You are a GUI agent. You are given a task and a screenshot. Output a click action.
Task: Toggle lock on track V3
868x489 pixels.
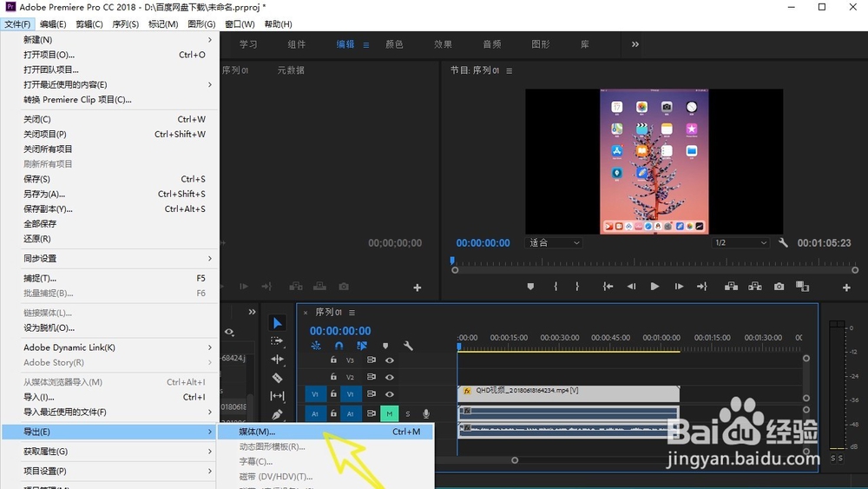click(333, 360)
